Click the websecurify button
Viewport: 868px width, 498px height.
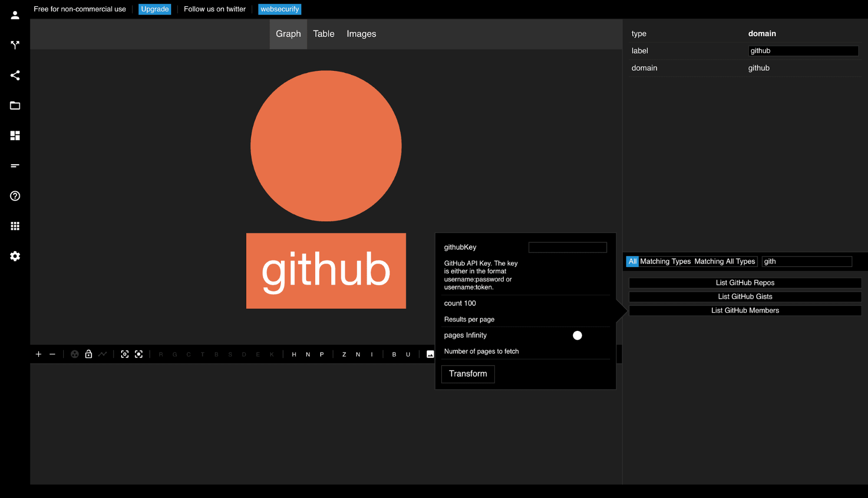tap(280, 9)
